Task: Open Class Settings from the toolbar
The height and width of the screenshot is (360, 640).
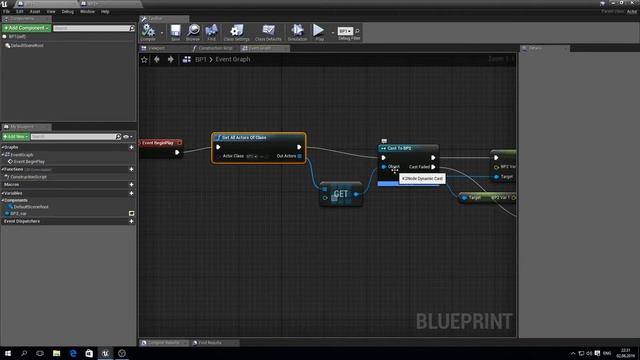Action: tap(236, 32)
